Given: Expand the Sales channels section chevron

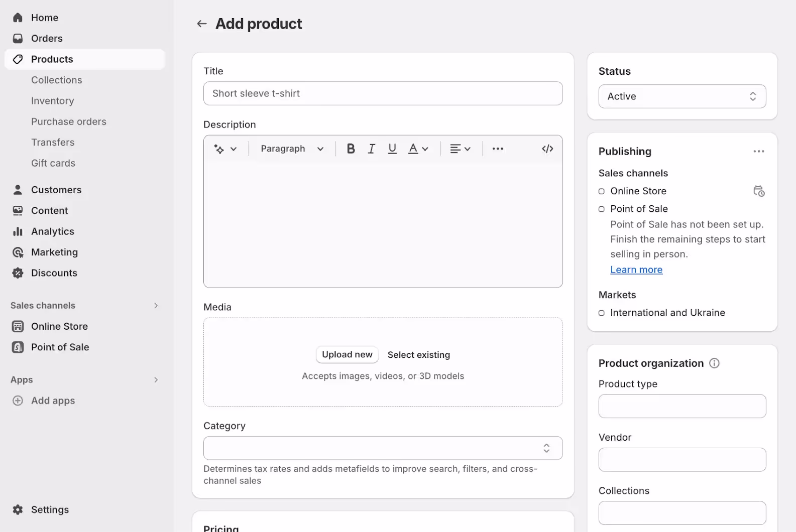Looking at the screenshot, I should point(156,306).
